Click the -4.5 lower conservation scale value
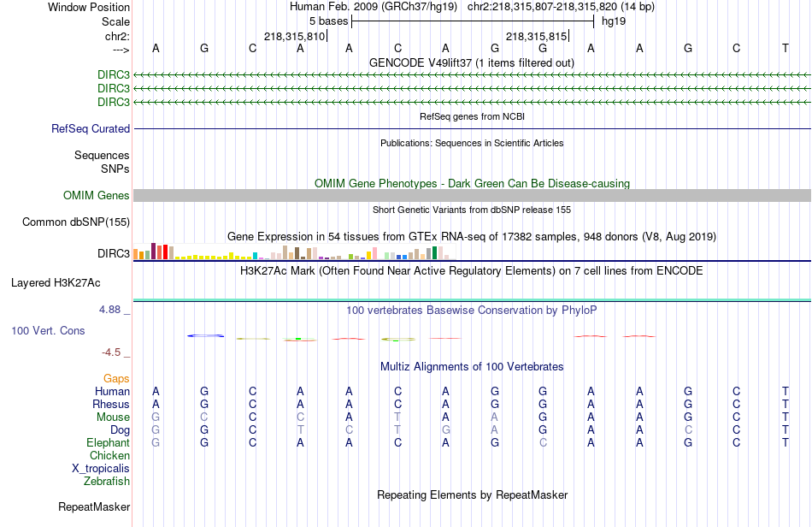 coord(111,352)
